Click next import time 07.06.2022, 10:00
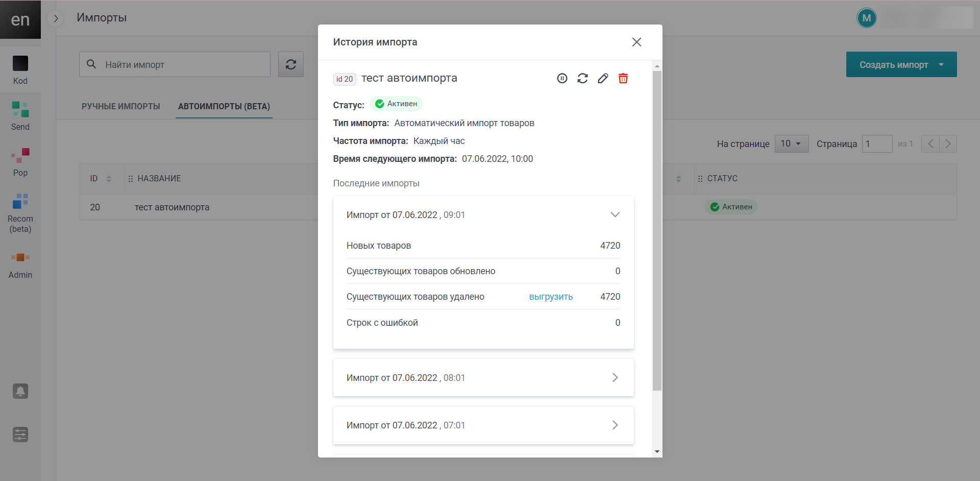This screenshot has width=980, height=481. coord(497,159)
